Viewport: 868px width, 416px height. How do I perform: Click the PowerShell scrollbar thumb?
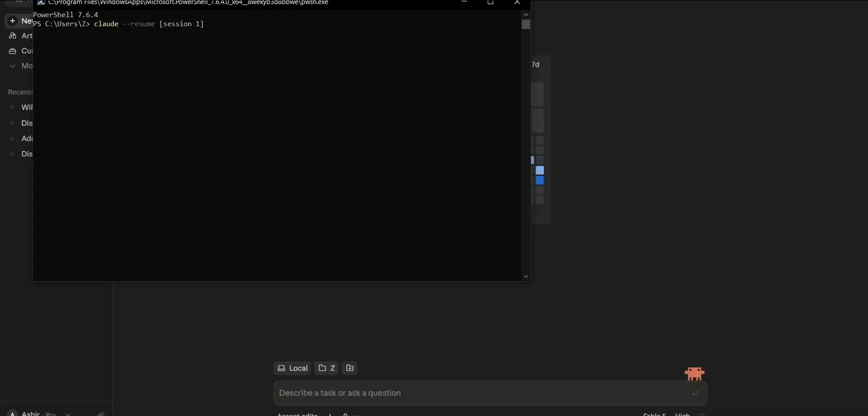click(x=526, y=24)
